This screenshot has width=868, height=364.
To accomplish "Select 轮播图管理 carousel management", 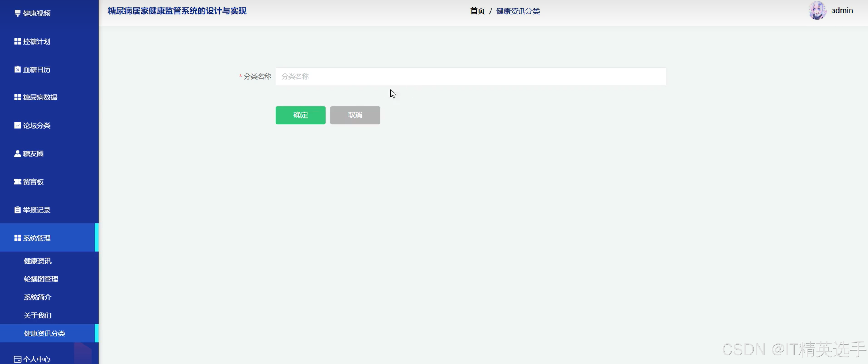I will 41,279.
